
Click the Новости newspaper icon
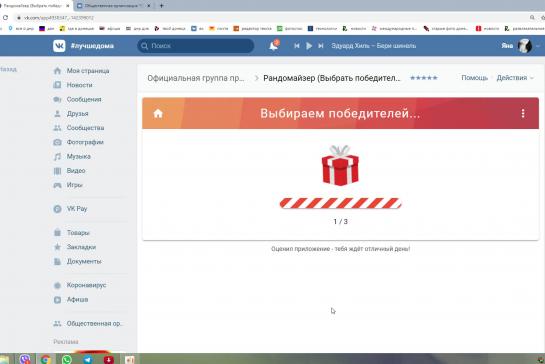click(57, 85)
